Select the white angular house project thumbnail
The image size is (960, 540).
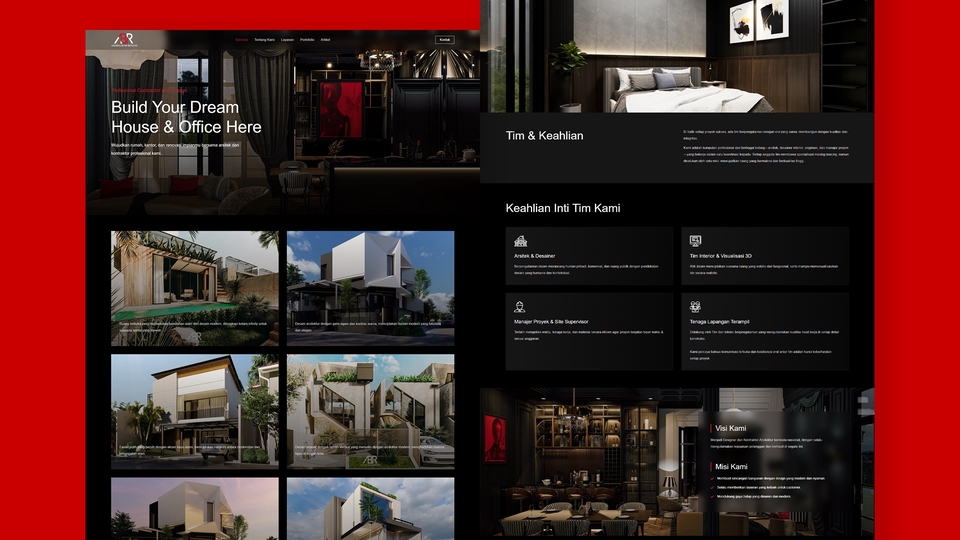[370, 288]
